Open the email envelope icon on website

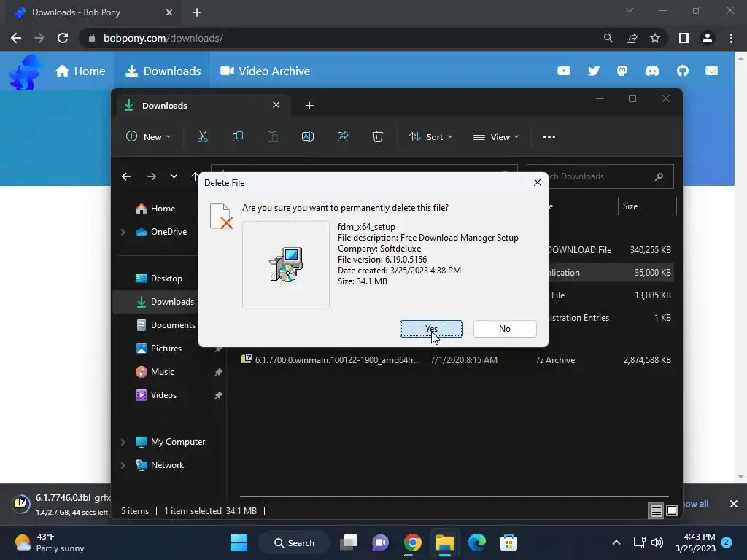pos(712,71)
